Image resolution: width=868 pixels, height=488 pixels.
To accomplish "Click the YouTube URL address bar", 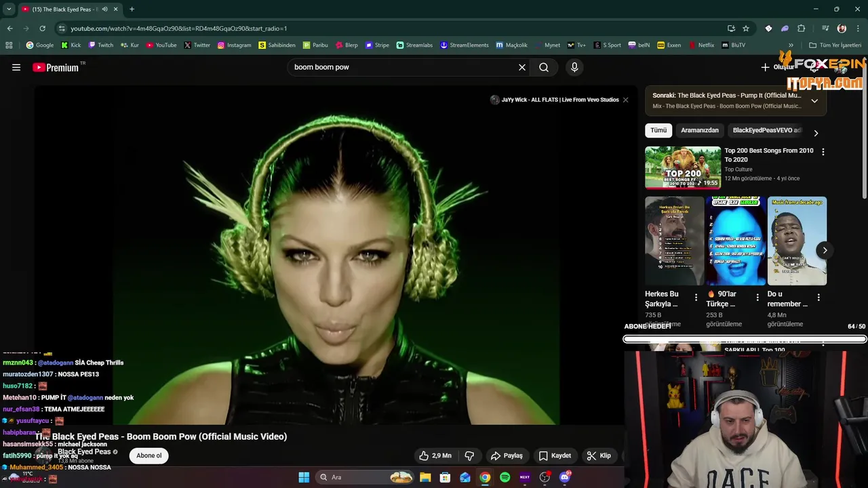I will pos(393,28).
